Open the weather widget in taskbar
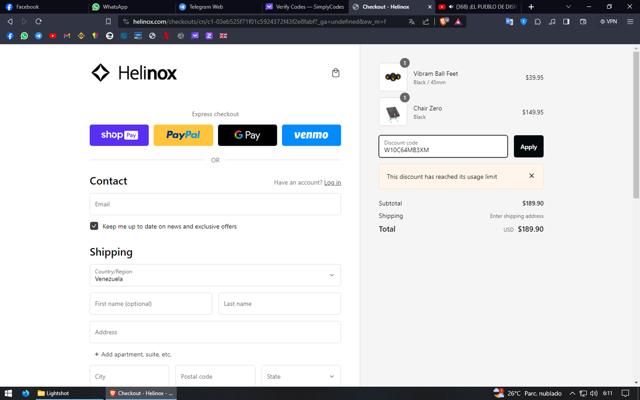The height and width of the screenshot is (400, 640). 527,393
